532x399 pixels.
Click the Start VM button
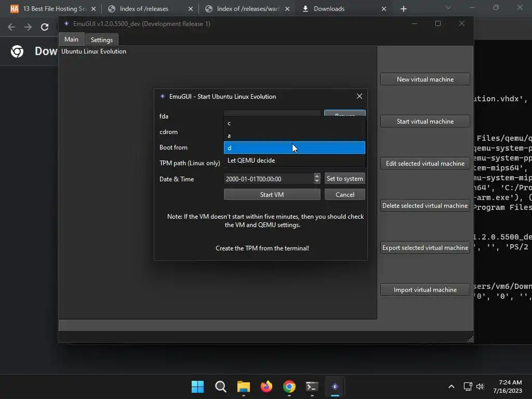tap(272, 194)
